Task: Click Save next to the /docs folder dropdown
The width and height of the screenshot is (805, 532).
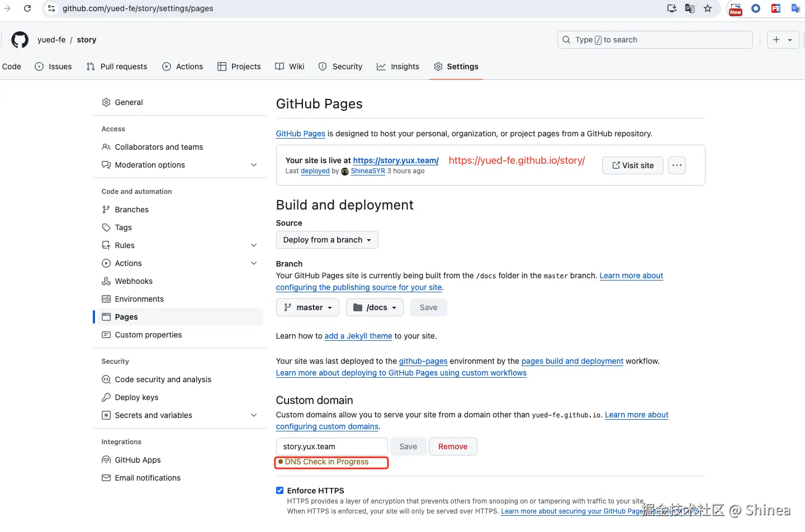Action: (x=429, y=307)
